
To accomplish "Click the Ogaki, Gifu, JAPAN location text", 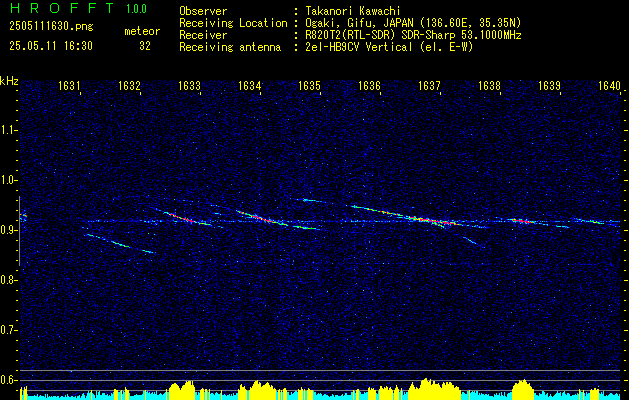I will point(413,23).
